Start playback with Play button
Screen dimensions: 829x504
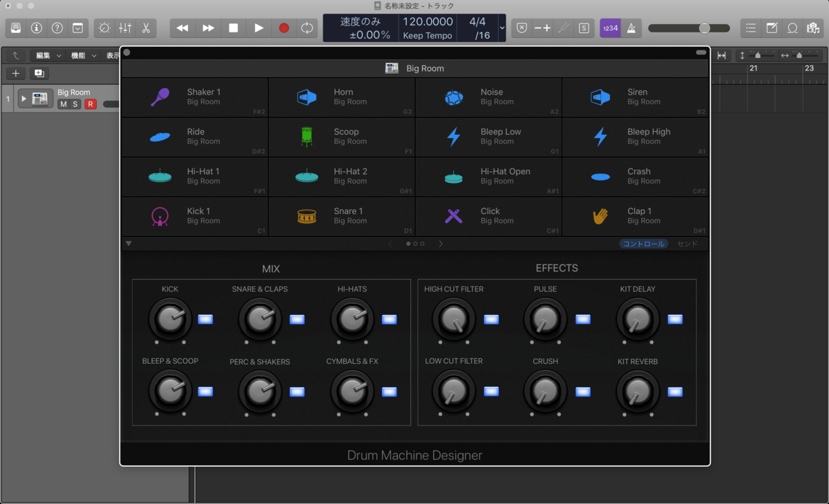258,28
